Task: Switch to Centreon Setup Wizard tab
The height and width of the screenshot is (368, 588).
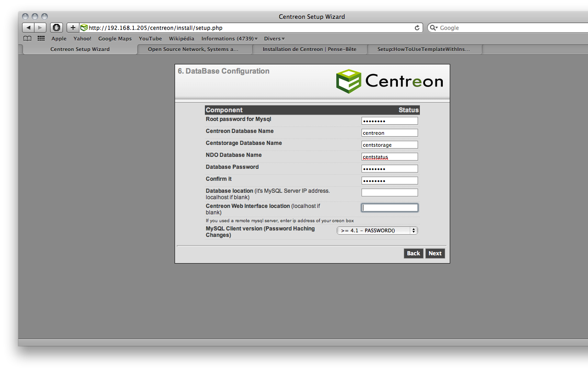Action: [80, 49]
